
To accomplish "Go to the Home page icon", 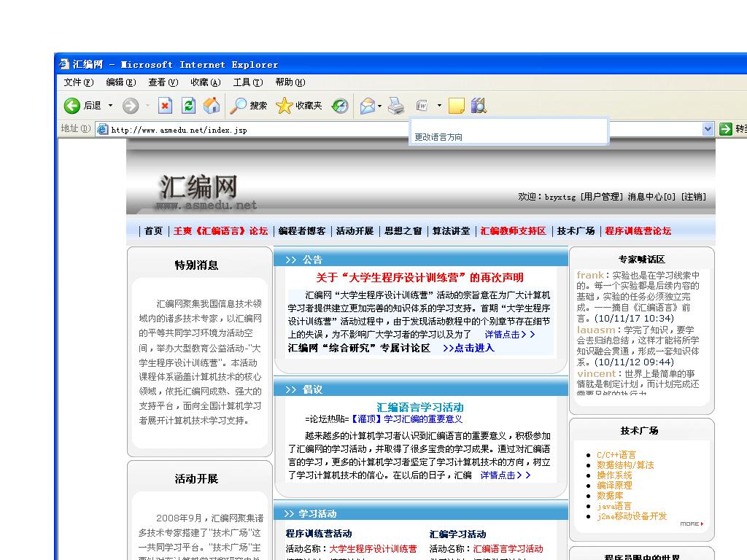I will [x=212, y=105].
